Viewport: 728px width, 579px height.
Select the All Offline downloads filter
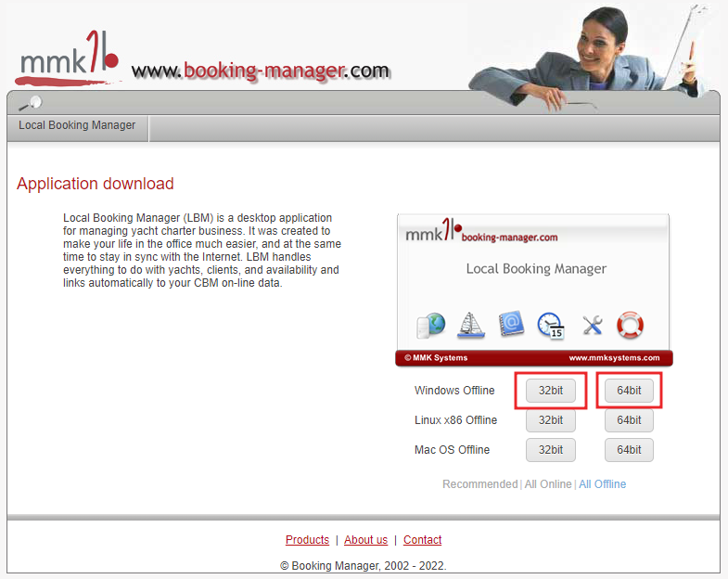[602, 484]
